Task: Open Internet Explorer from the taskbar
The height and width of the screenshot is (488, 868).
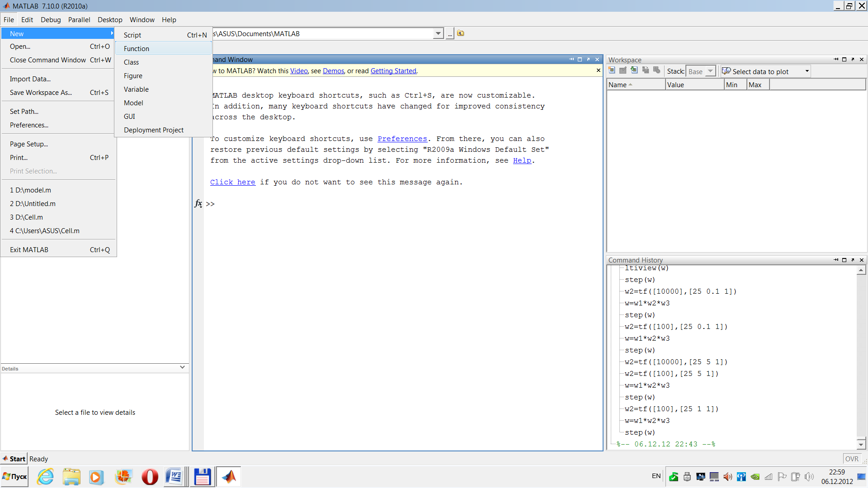Action: (45, 477)
